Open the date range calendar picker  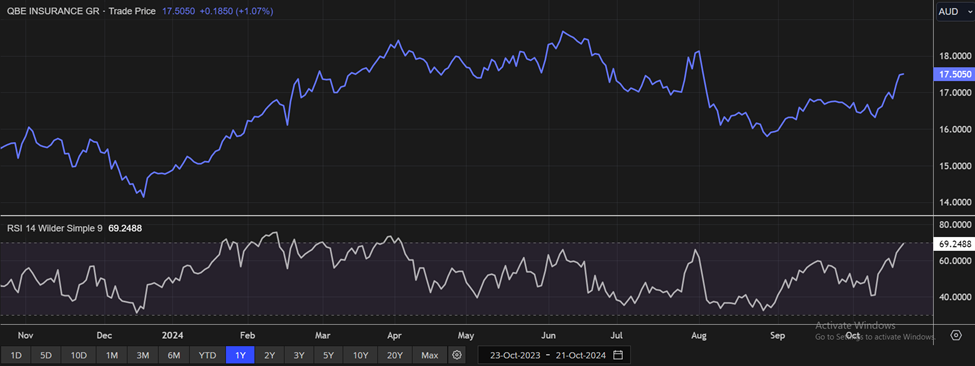coord(617,355)
